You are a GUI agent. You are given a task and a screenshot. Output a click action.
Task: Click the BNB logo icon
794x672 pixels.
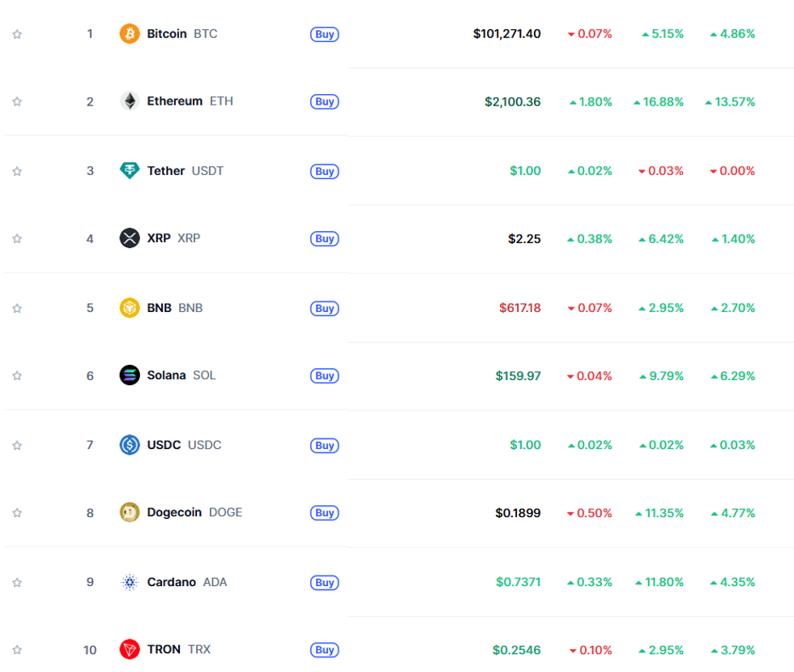click(130, 308)
